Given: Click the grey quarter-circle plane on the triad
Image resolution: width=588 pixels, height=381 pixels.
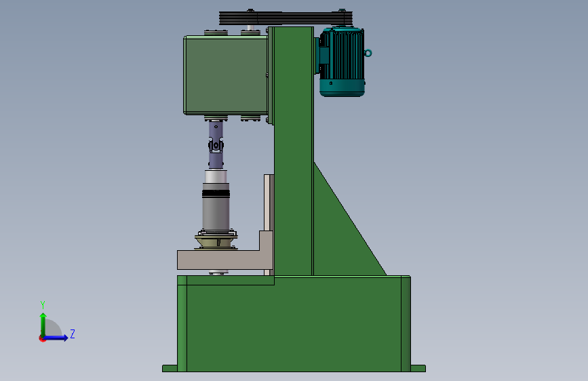Looking at the screenshot, I should pyautogui.click(x=54, y=329).
